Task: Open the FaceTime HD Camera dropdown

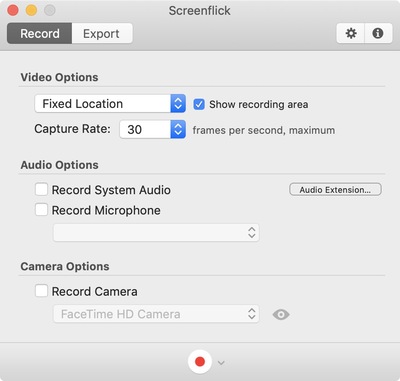Action: pos(156,314)
